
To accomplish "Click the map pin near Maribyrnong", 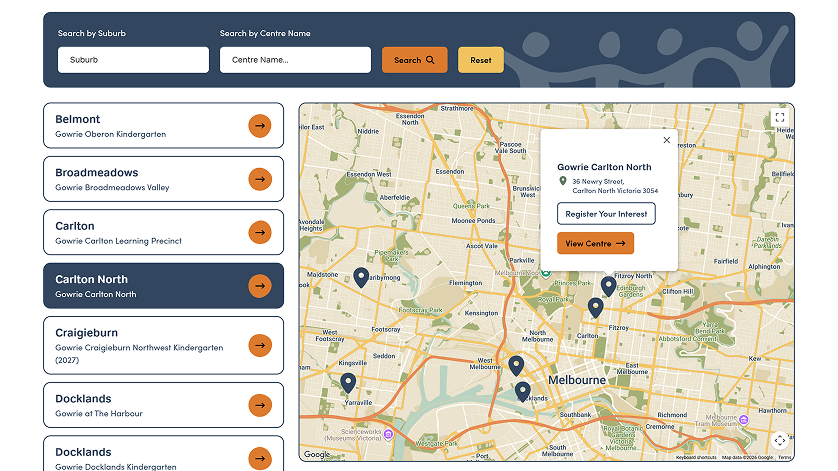I will (x=361, y=278).
